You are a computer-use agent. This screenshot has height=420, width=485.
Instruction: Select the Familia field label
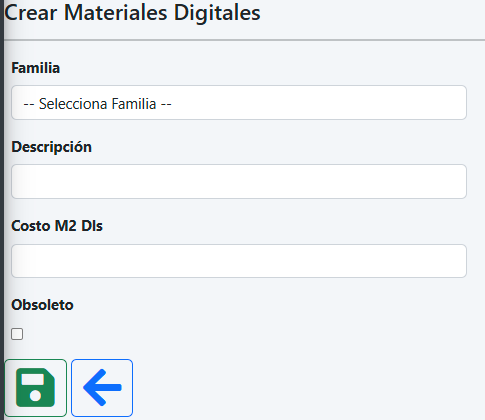click(x=36, y=68)
